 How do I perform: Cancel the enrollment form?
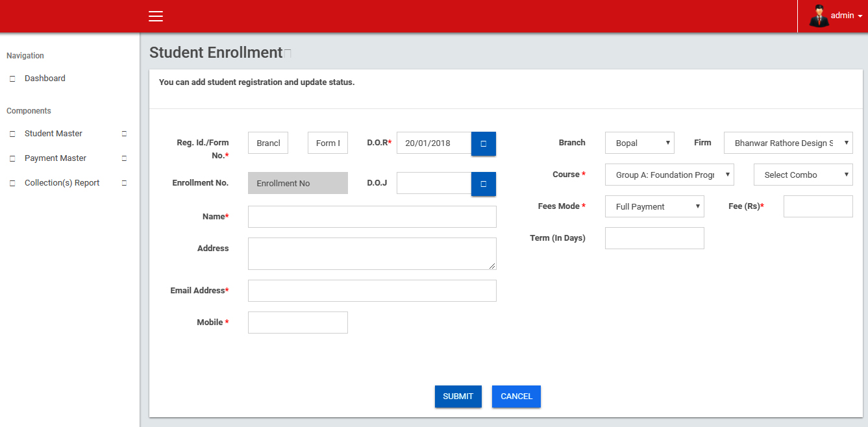click(x=516, y=396)
